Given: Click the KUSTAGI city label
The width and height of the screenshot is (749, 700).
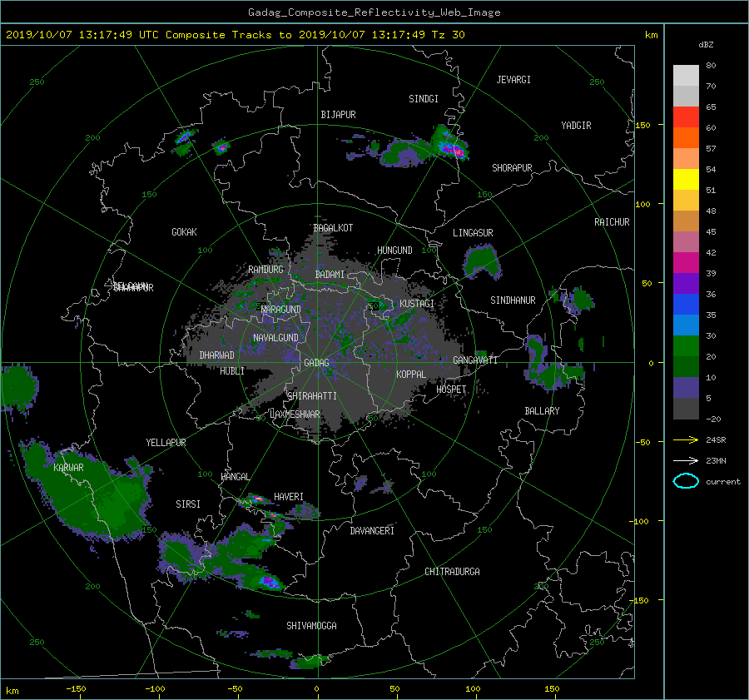Looking at the screenshot, I should 417,304.
